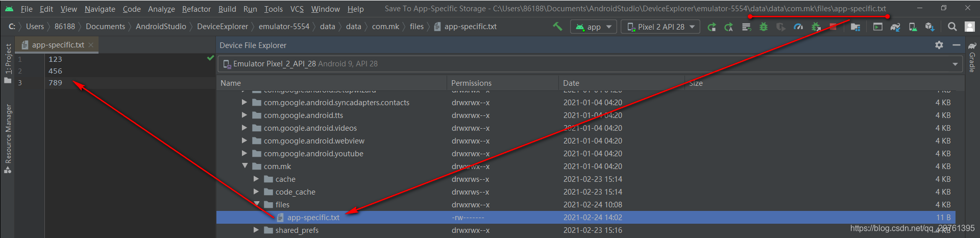Open the Pixel 2 API 28 device dropdown

660,27
